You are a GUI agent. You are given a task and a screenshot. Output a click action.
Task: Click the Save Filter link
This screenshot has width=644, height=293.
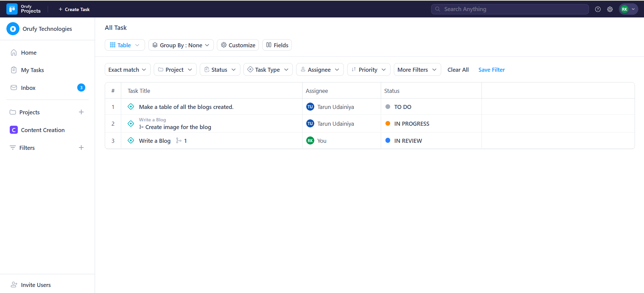point(491,70)
